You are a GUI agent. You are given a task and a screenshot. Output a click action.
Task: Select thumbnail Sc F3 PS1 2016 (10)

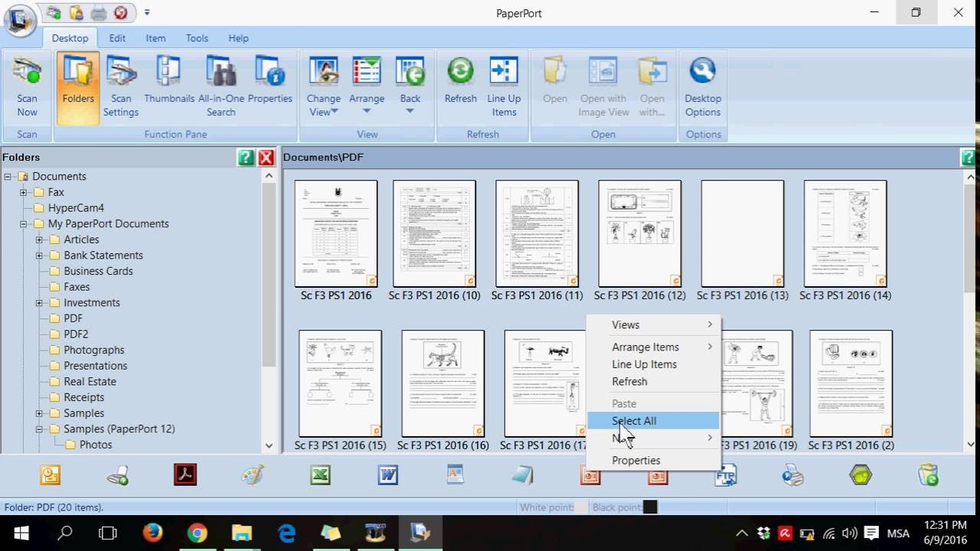point(434,233)
